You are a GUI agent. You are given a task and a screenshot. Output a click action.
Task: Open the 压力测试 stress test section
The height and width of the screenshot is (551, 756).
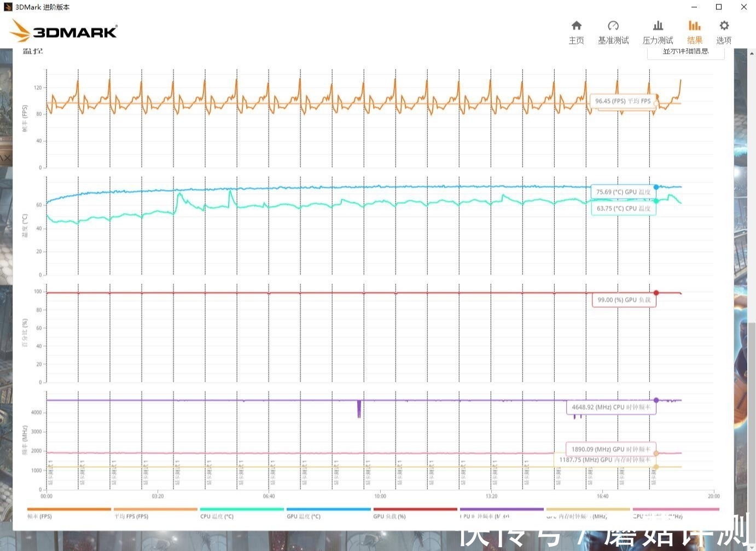click(658, 33)
